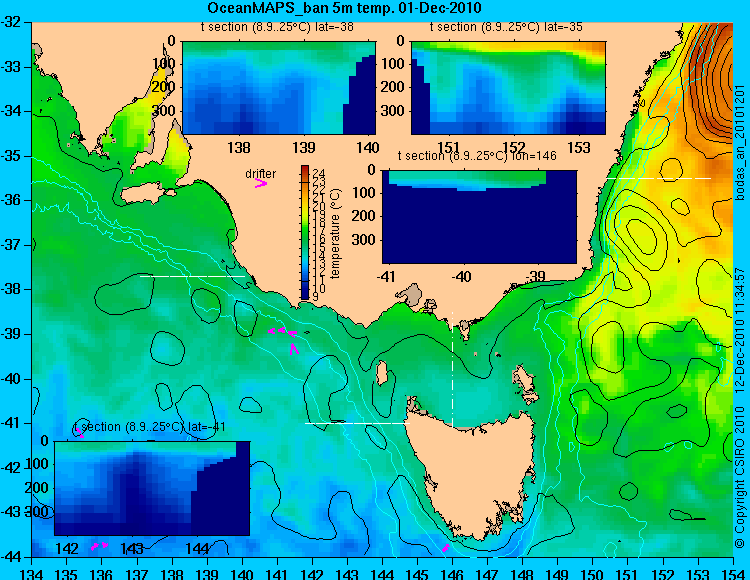Click the main y-axis tick label -44
The image size is (750, 580).
point(11,557)
